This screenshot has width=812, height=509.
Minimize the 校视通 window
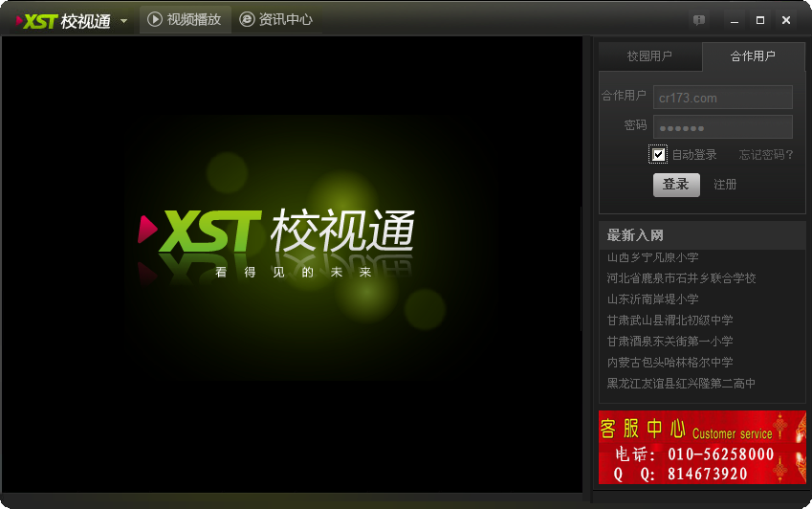pos(735,21)
